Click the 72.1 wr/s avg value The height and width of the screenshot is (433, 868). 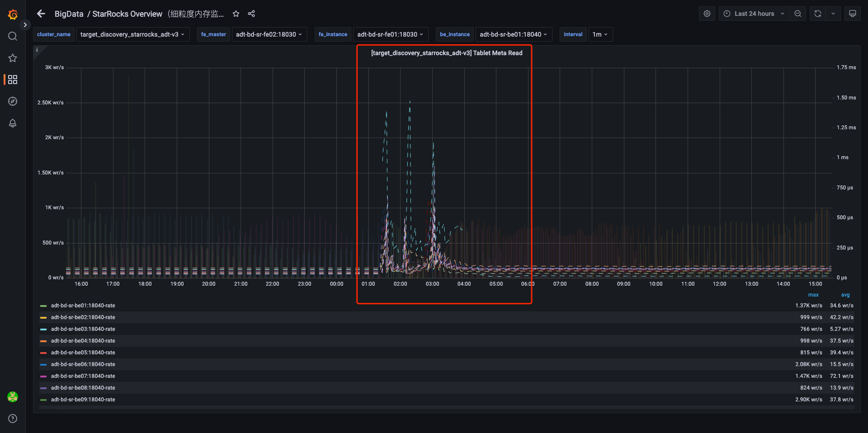842,376
